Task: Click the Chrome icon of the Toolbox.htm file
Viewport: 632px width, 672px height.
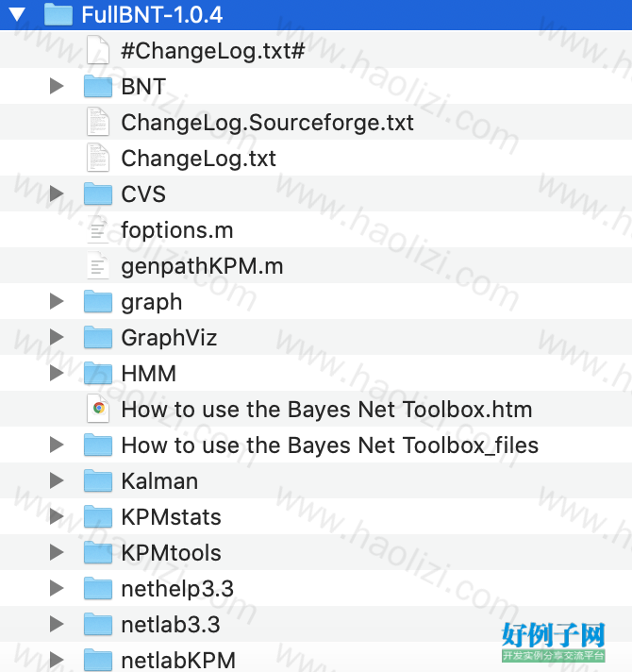Action: 98,409
